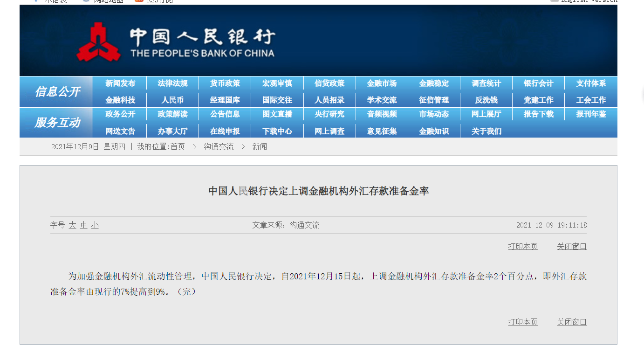Set font size to 小
The width and height of the screenshot is (644, 353).
click(x=95, y=225)
